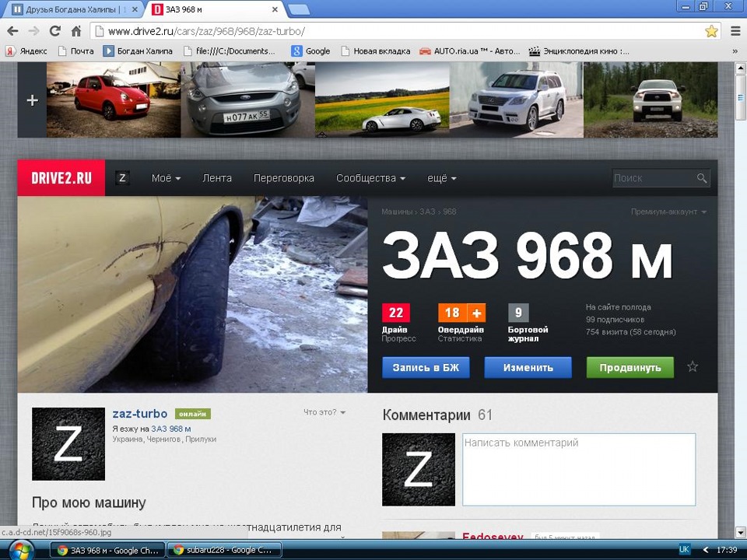The height and width of the screenshot is (560, 747).
Task: Click the Поиск search field
Action: click(654, 178)
